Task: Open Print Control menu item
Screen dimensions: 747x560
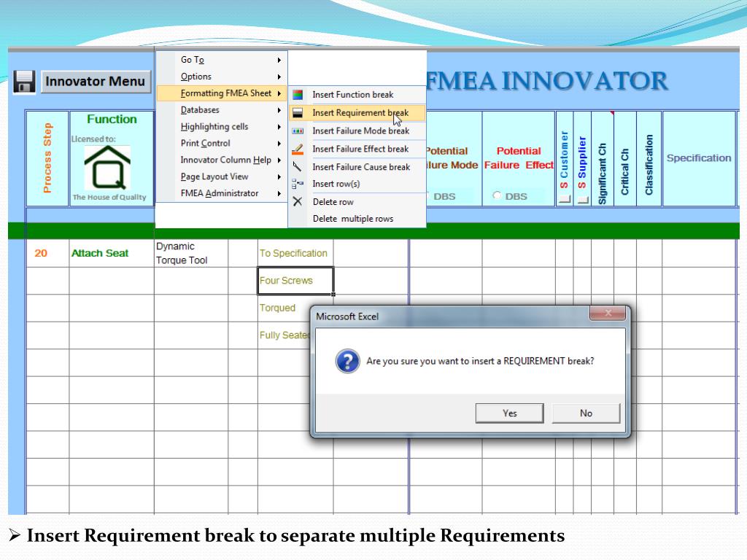Action: (222, 144)
